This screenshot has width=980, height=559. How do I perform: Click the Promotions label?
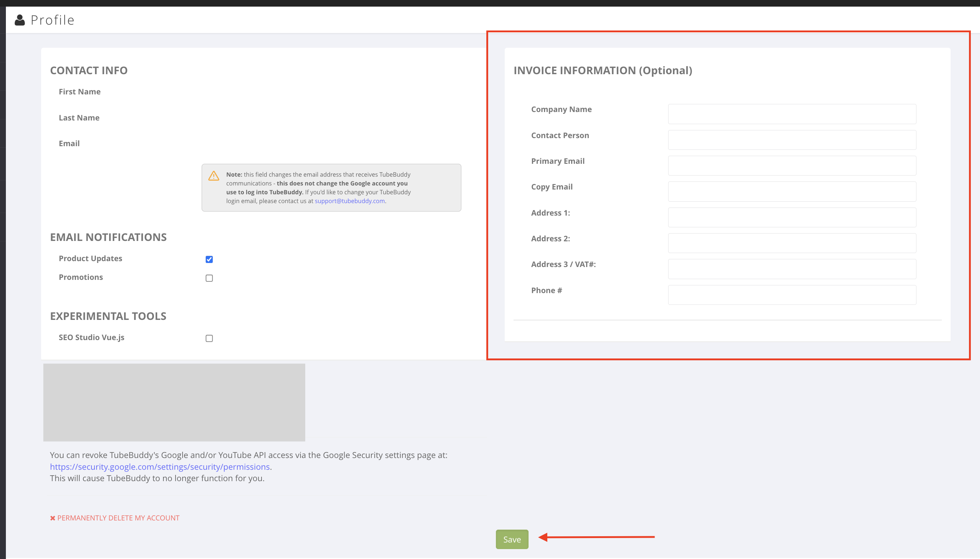point(80,277)
